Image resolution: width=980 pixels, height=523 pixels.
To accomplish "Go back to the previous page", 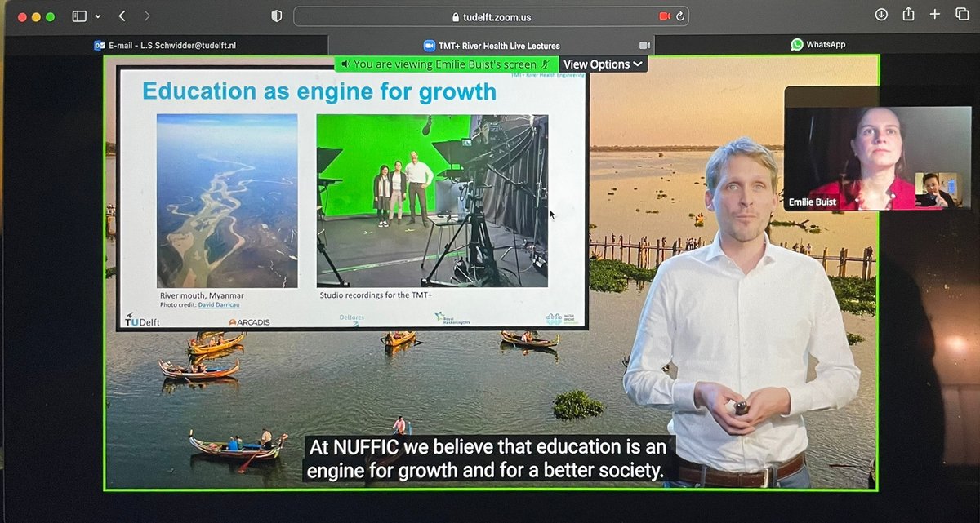I will pyautogui.click(x=122, y=16).
